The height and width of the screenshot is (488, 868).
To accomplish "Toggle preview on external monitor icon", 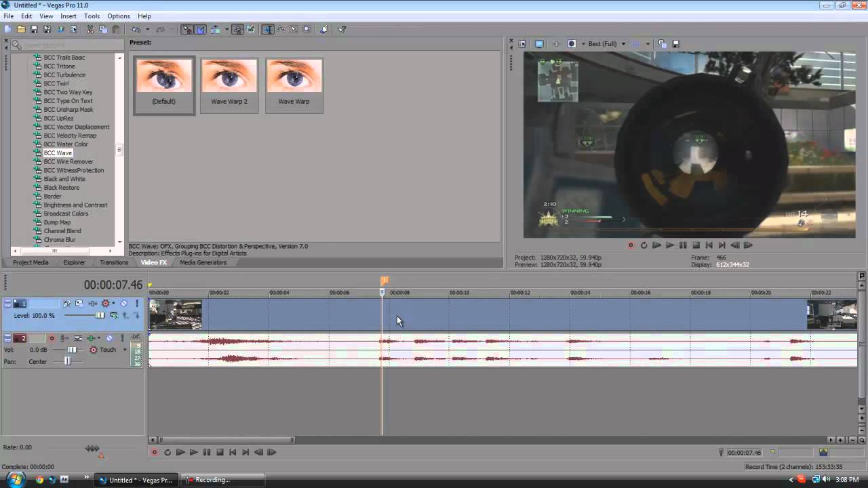I will pyautogui.click(x=539, y=44).
